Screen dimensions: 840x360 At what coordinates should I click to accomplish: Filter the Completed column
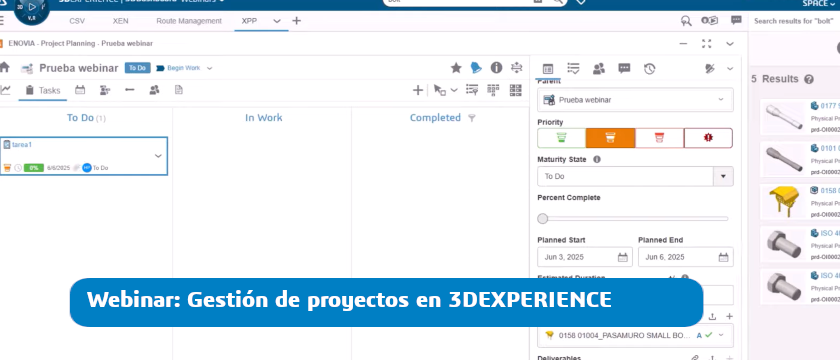pyautogui.click(x=471, y=118)
